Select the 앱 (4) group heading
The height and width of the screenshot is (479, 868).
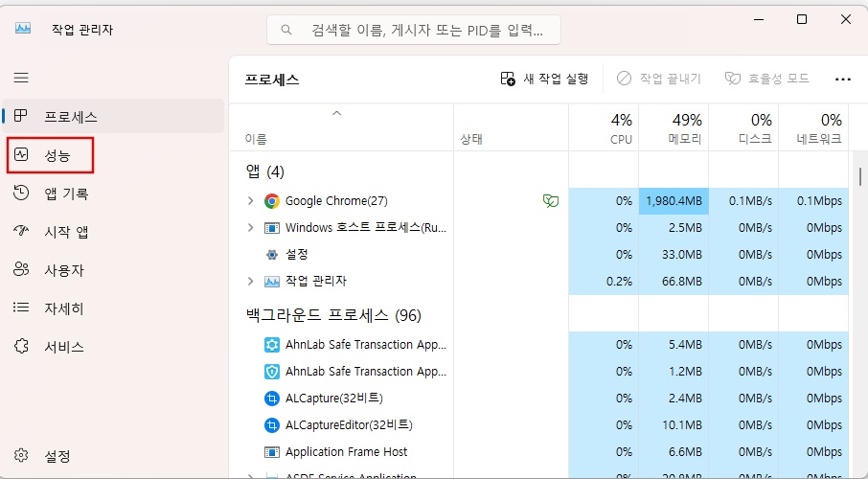pyautogui.click(x=264, y=171)
